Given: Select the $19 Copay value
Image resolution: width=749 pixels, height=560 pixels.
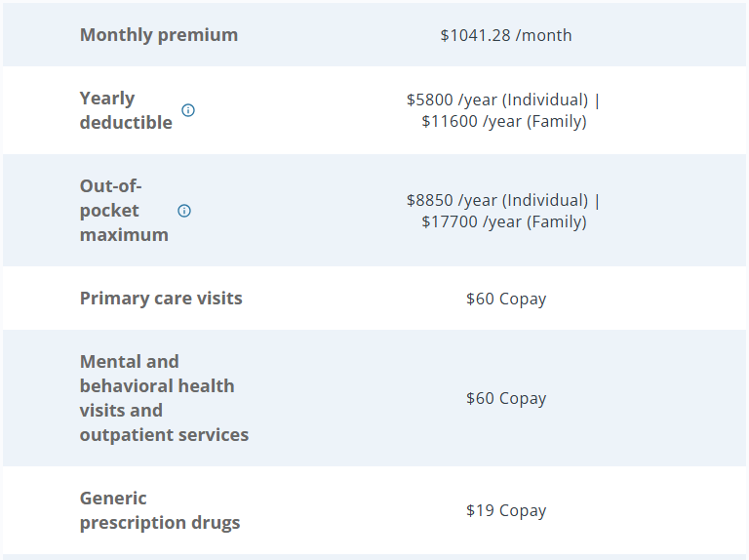Looking at the screenshot, I should click(x=506, y=510).
